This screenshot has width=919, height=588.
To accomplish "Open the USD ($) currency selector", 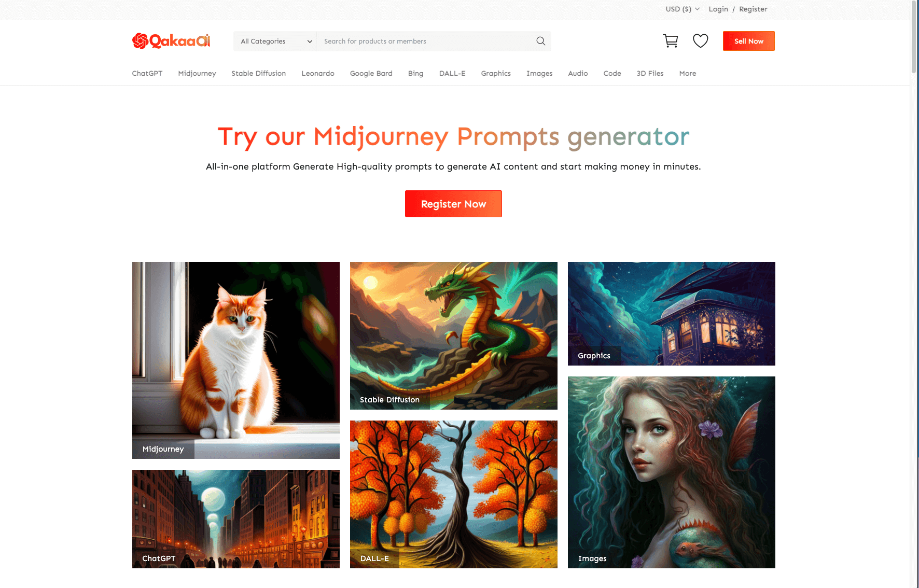I will tap(683, 9).
